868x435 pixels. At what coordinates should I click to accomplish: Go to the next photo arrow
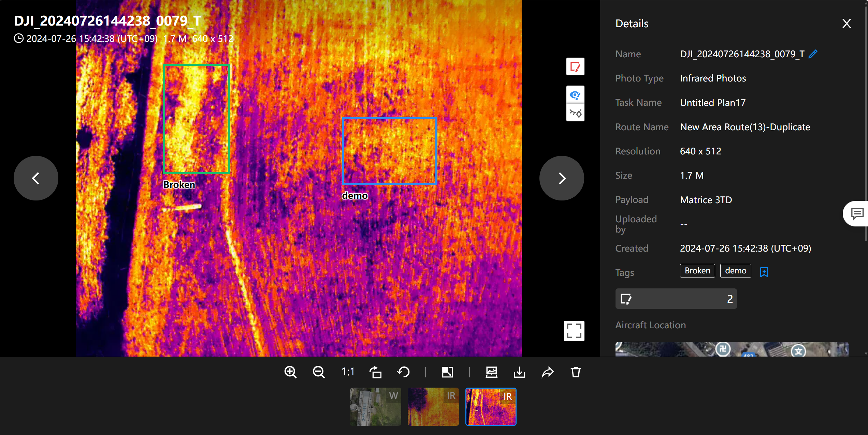coord(562,178)
